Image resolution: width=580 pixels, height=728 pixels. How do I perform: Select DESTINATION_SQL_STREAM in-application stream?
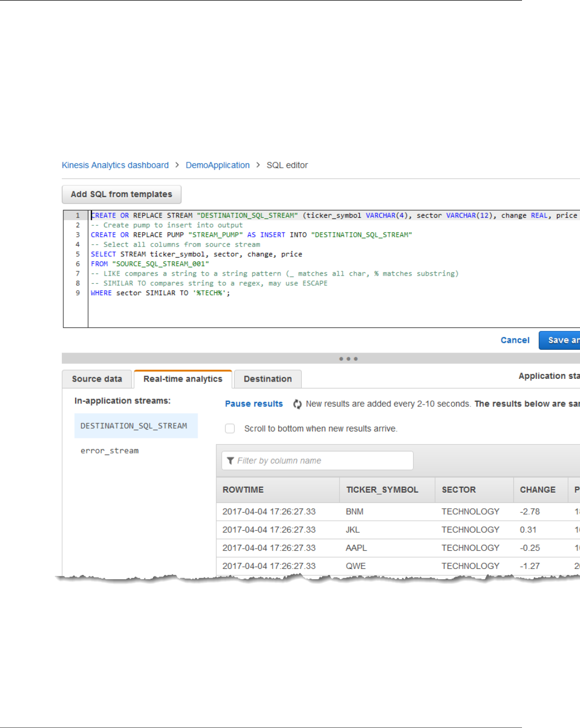click(134, 426)
